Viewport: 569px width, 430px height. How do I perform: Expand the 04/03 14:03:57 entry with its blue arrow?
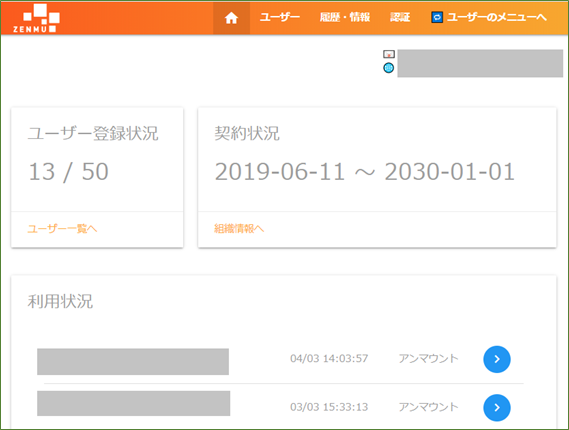[497, 359]
